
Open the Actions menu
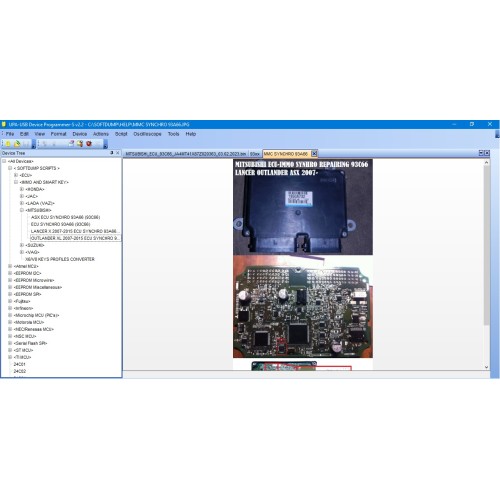pyautogui.click(x=101, y=134)
